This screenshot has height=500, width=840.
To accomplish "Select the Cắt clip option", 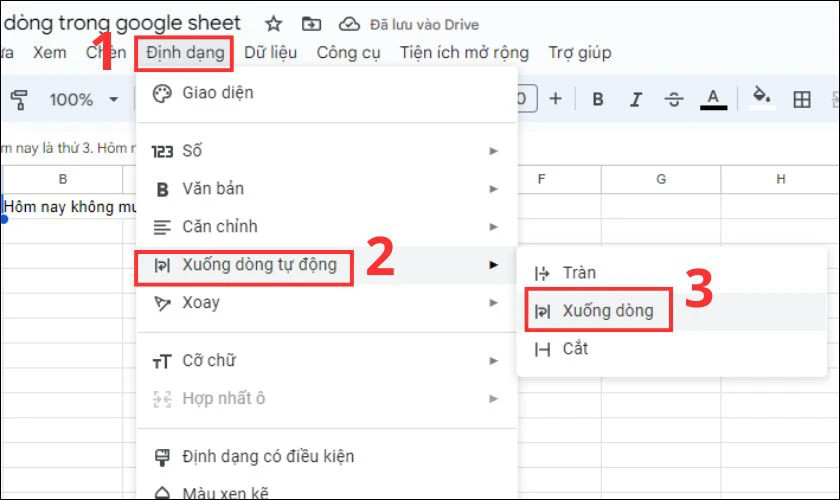I will [x=575, y=348].
